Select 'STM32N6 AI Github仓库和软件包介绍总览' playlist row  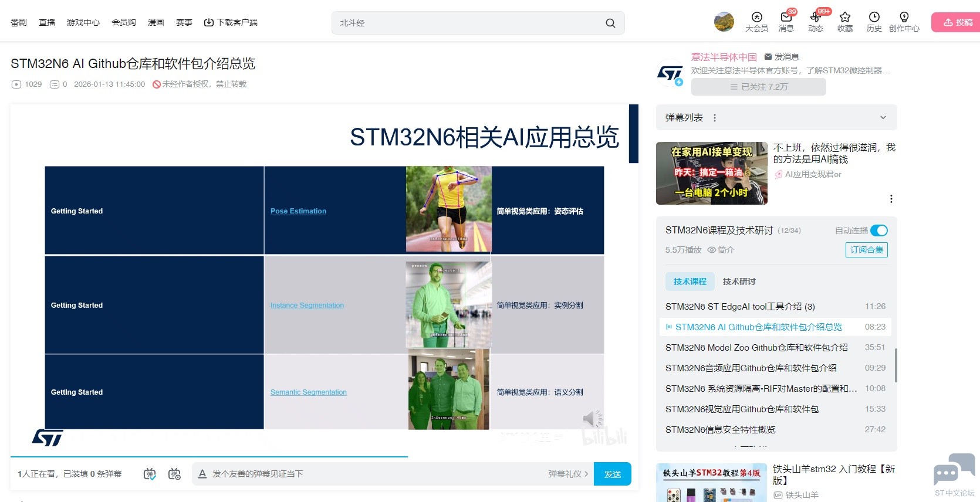pyautogui.click(x=775, y=327)
